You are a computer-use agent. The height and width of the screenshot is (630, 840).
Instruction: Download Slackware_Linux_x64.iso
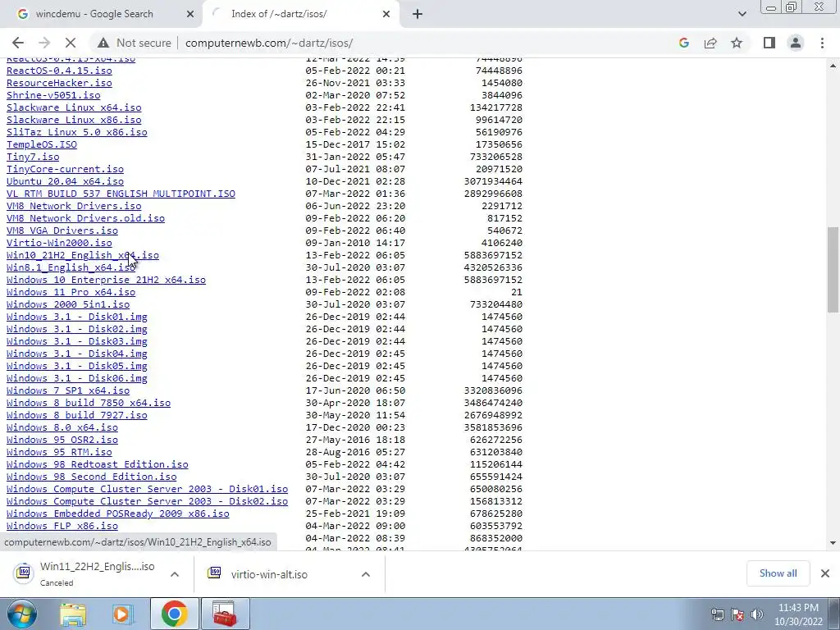pos(74,107)
